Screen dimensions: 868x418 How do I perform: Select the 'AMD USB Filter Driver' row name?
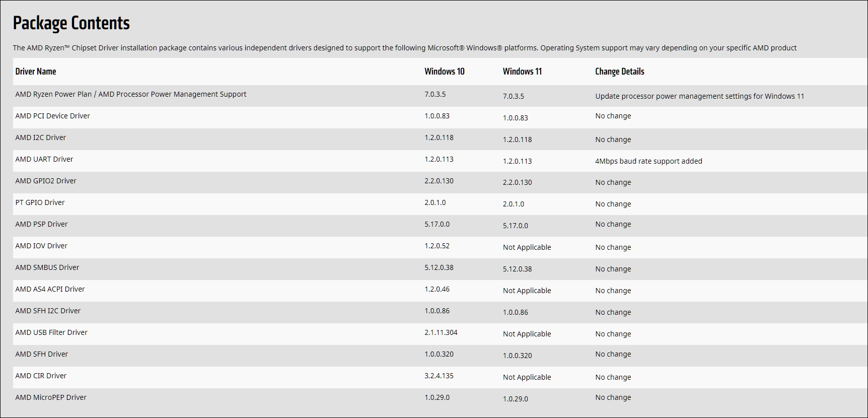[x=51, y=332]
